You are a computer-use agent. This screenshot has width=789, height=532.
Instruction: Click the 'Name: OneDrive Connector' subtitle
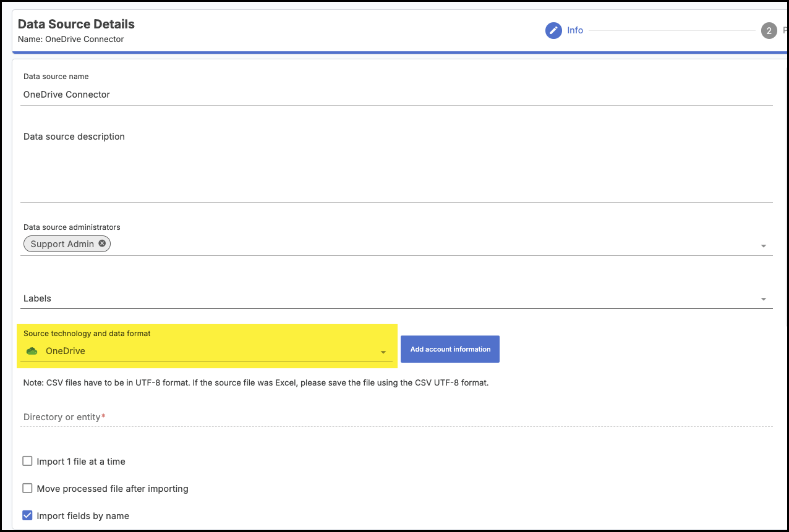(71, 39)
